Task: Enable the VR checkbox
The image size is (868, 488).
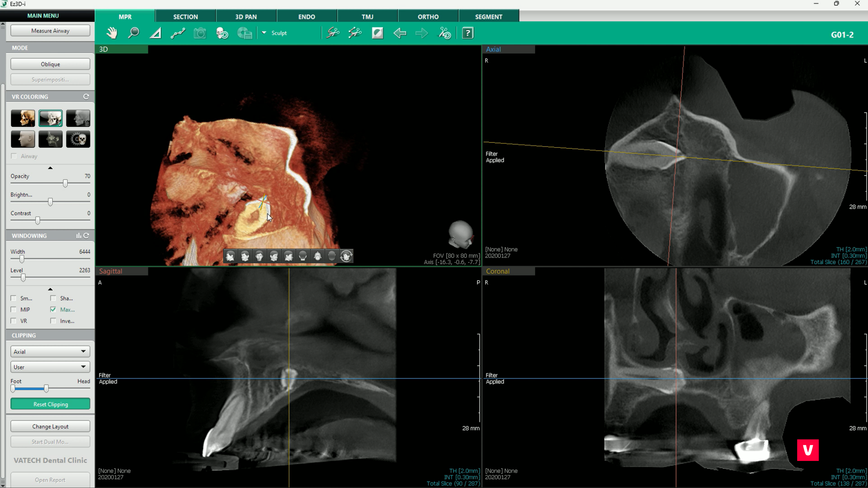Action: click(14, 321)
